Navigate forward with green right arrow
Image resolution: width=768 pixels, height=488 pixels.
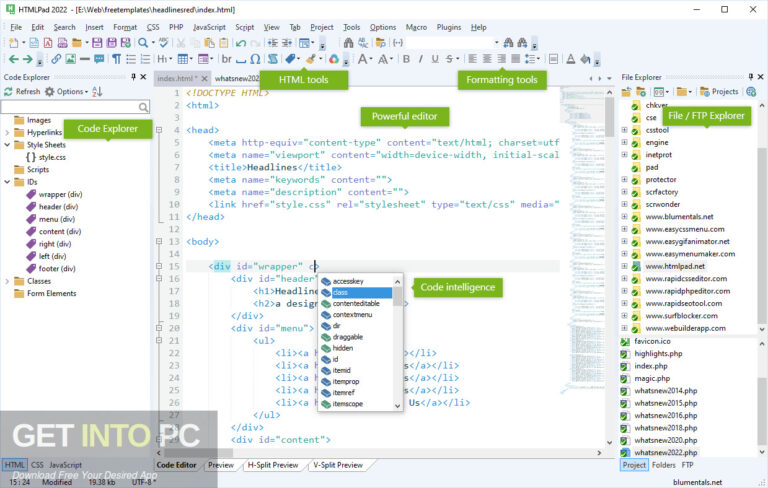28,59
